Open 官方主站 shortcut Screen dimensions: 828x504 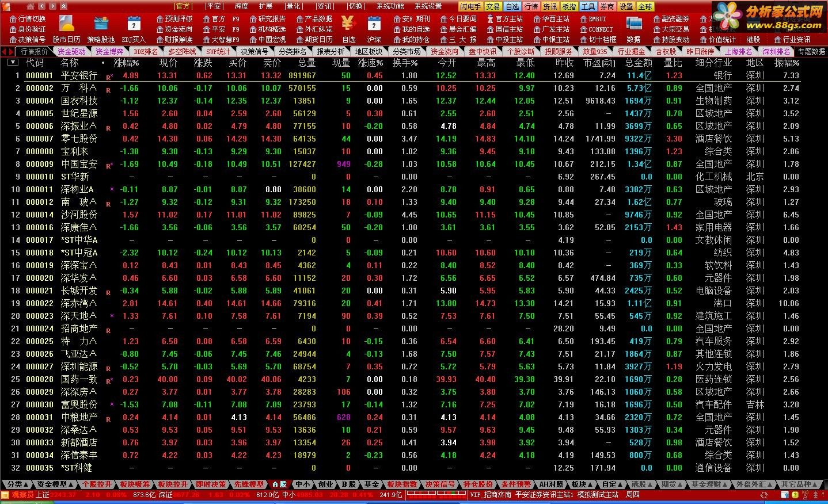pyautogui.click(x=504, y=19)
